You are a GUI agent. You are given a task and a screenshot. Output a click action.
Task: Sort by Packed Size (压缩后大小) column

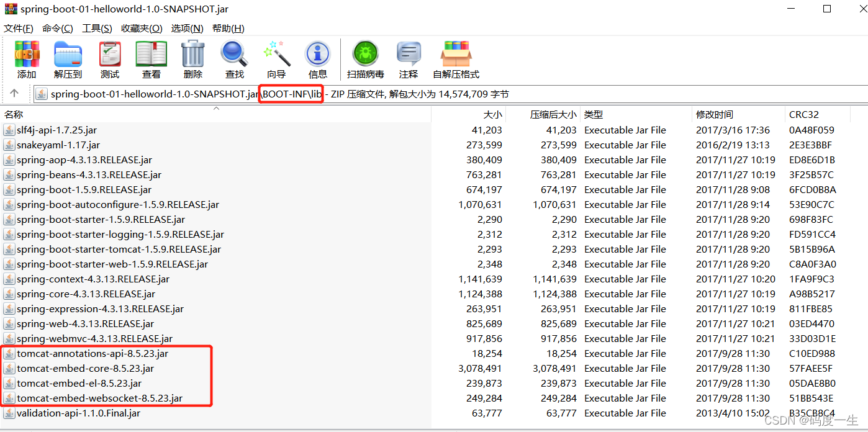coord(553,114)
